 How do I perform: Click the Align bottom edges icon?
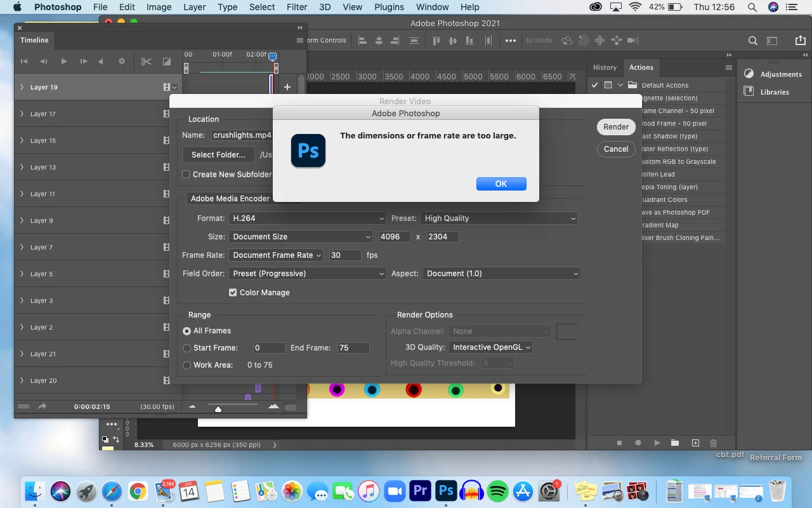pos(469,40)
